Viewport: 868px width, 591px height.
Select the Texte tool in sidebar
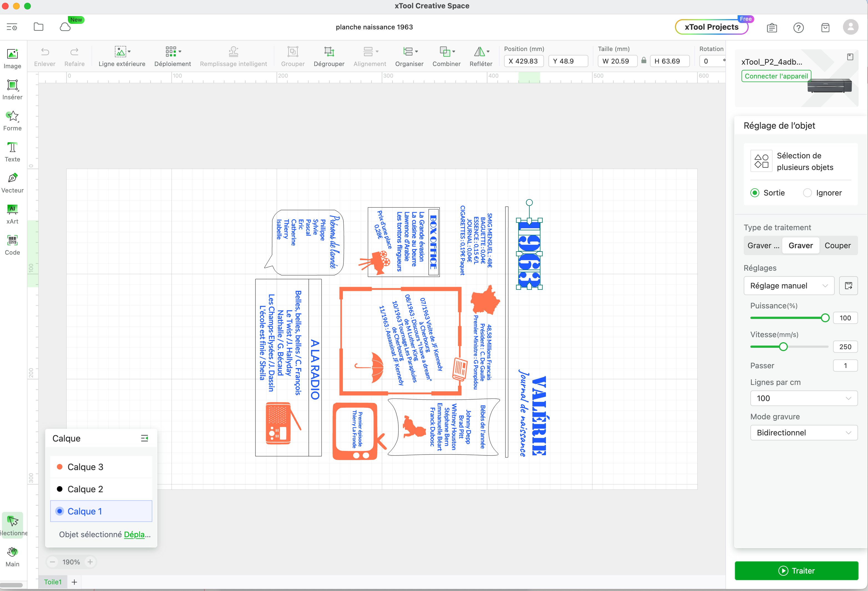click(x=12, y=152)
